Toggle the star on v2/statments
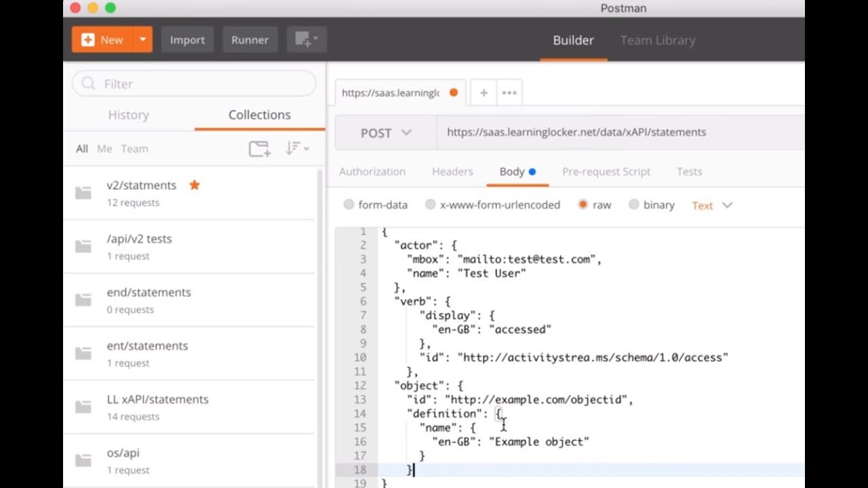Image resolution: width=868 pixels, height=488 pixels. click(x=195, y=184)
